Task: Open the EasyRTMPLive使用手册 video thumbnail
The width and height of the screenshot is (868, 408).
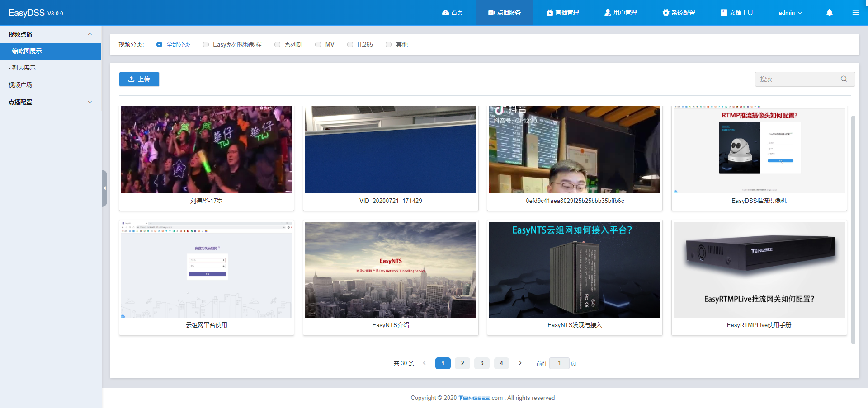Action: [x=759, y=270]
